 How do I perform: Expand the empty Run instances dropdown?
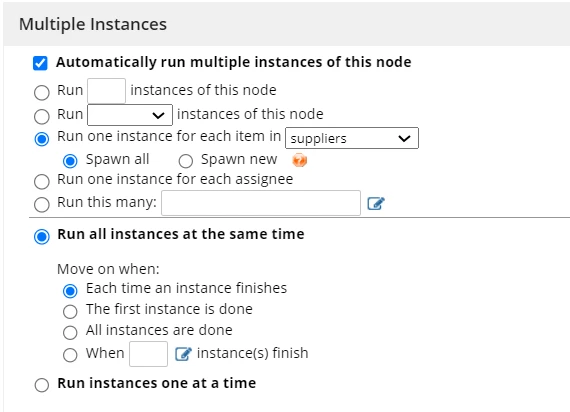point(130,115)
